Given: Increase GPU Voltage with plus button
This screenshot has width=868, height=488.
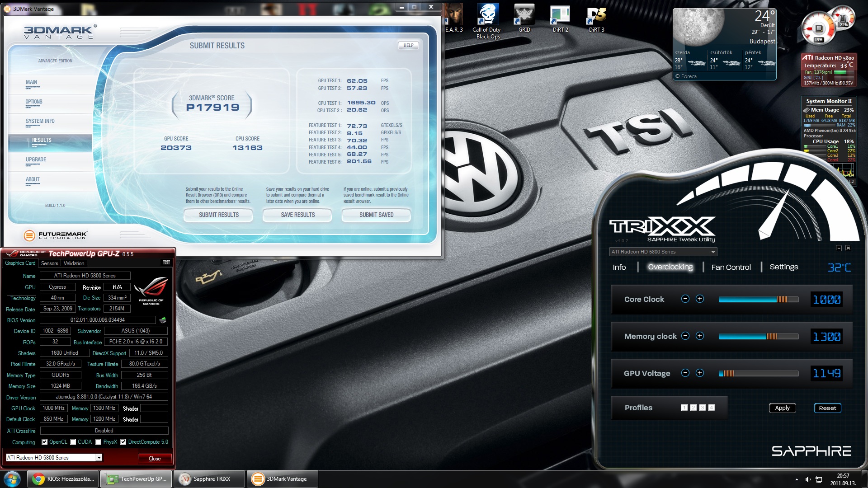Looking at the screenshot, I should click(x=700, y=373).
